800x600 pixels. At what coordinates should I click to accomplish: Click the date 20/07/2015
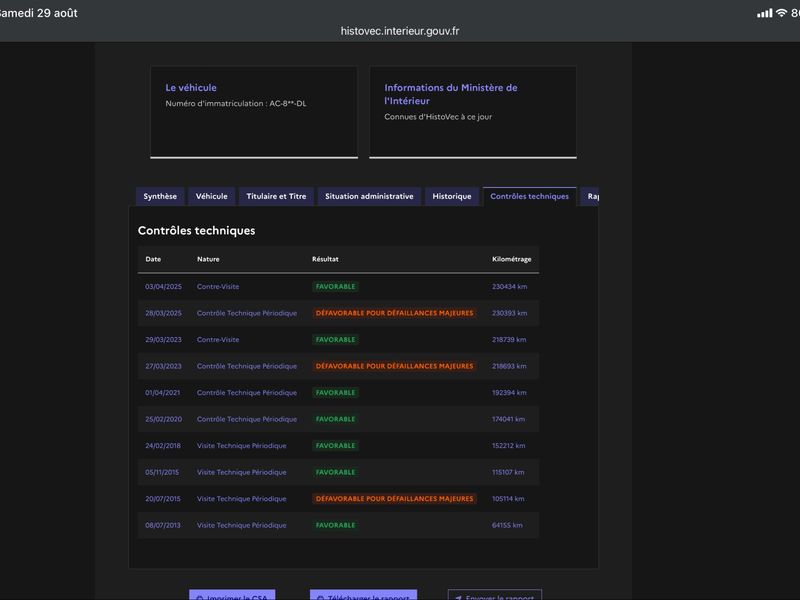point(163,499)
